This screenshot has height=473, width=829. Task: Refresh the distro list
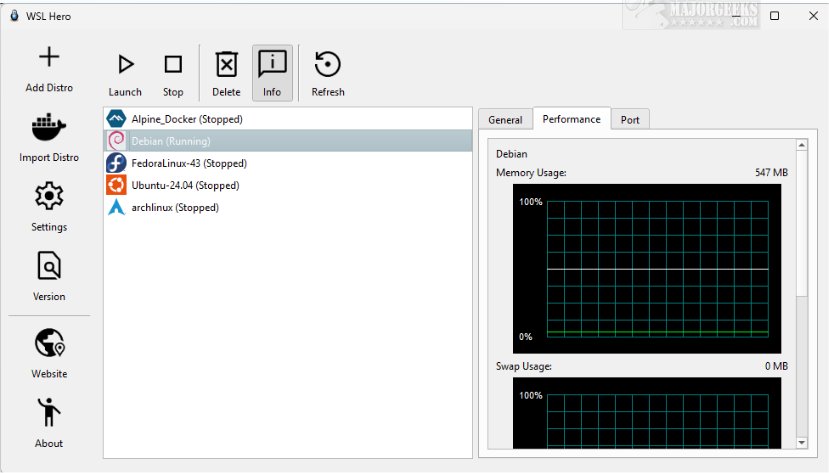click(x=327, y=66)
